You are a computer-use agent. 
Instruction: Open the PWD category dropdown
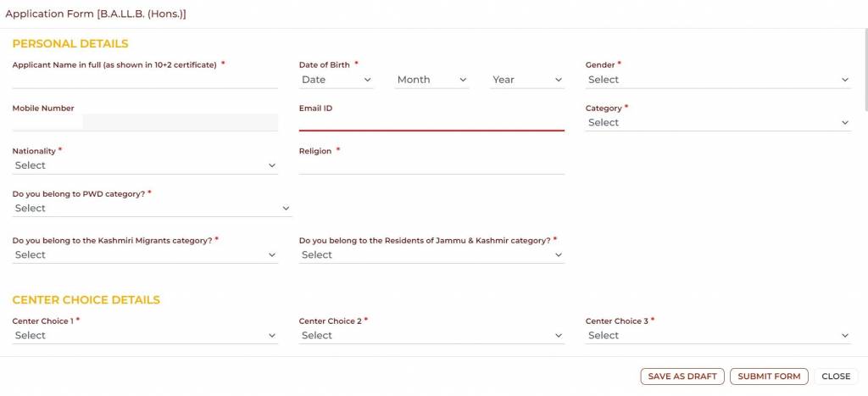click(152, 209)
